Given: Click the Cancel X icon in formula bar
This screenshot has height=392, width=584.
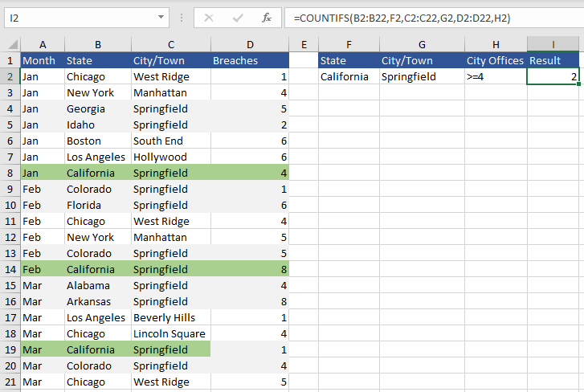Looking at the screenshot, I should coord(209,18).
